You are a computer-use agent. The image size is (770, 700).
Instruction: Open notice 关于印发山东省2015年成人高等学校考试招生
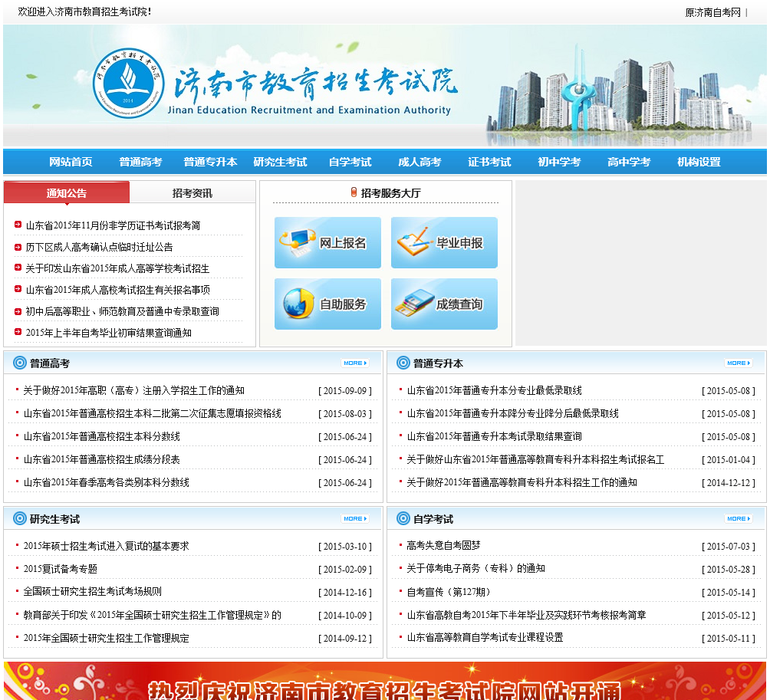point(117,268)
